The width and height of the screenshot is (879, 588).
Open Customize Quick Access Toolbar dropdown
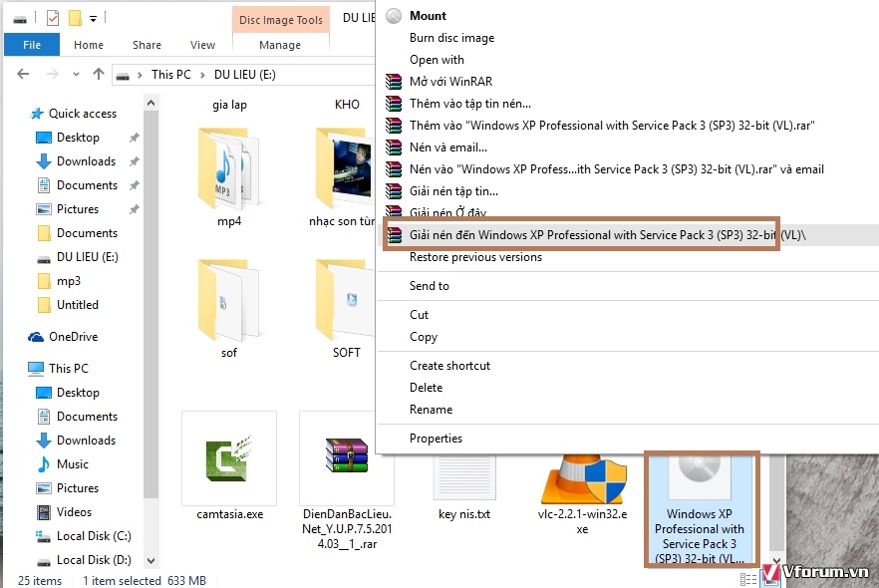(93, 19)
